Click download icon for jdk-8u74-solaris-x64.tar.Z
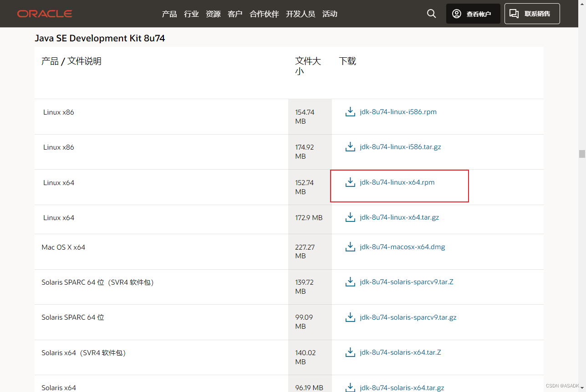The height and width of the screenshot is (392, 586). [x=350, y=352]
